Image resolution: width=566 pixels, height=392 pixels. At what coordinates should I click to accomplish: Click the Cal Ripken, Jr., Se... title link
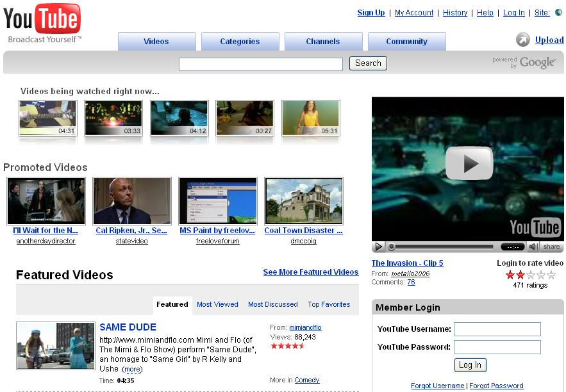pos(131,231)
